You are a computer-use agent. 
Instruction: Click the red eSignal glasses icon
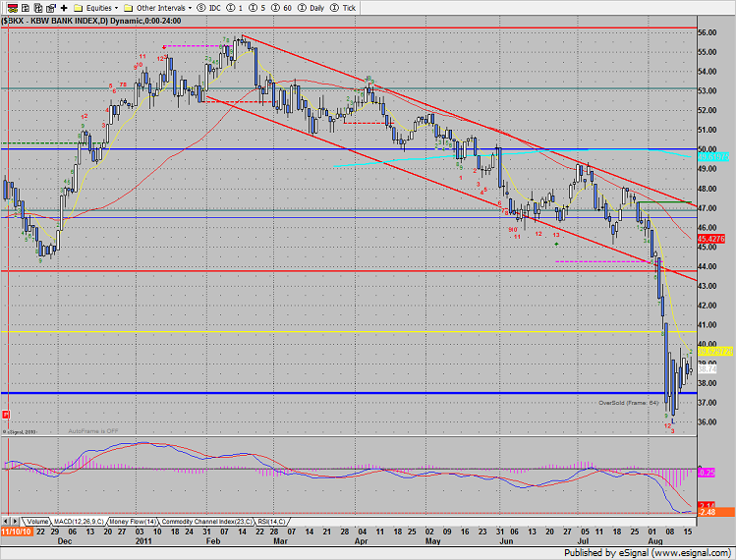coord(13,8)
